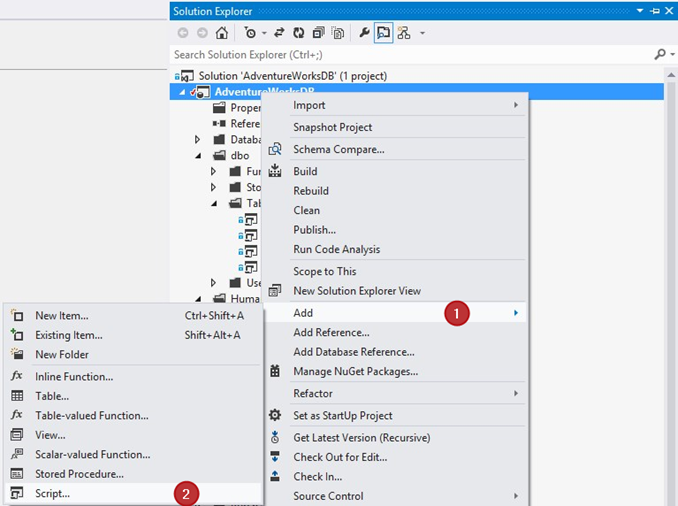Expand the Database folder arrow
The image size is (678, 506).
197,140
